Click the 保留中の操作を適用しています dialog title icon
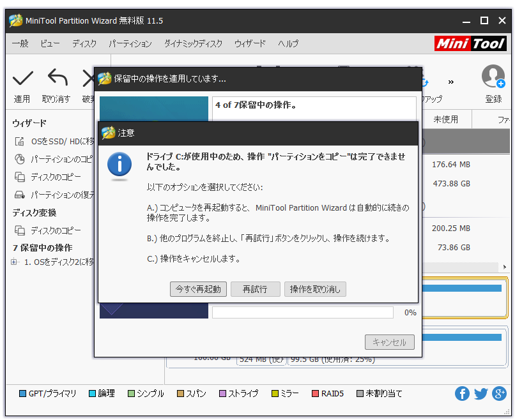Screen dimensions: 515x420 pos(104,79)
